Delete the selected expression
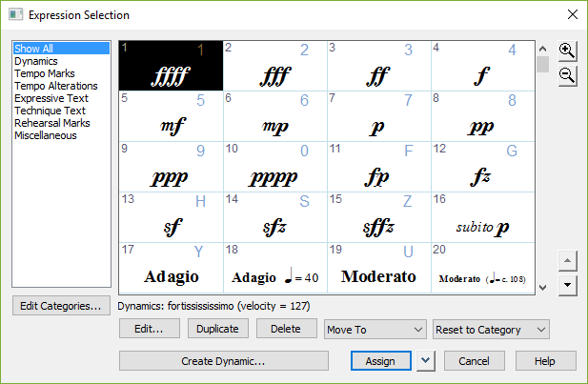 tap(286, 329)
